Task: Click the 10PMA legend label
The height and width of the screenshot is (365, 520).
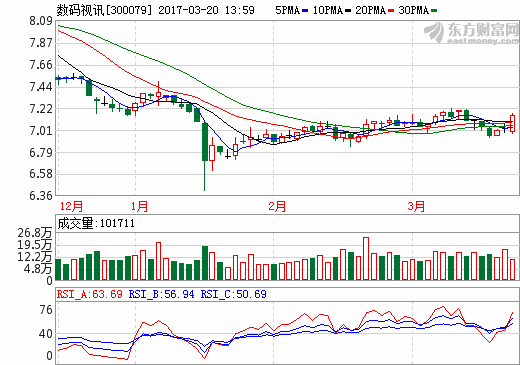Action: pos(328,10)
